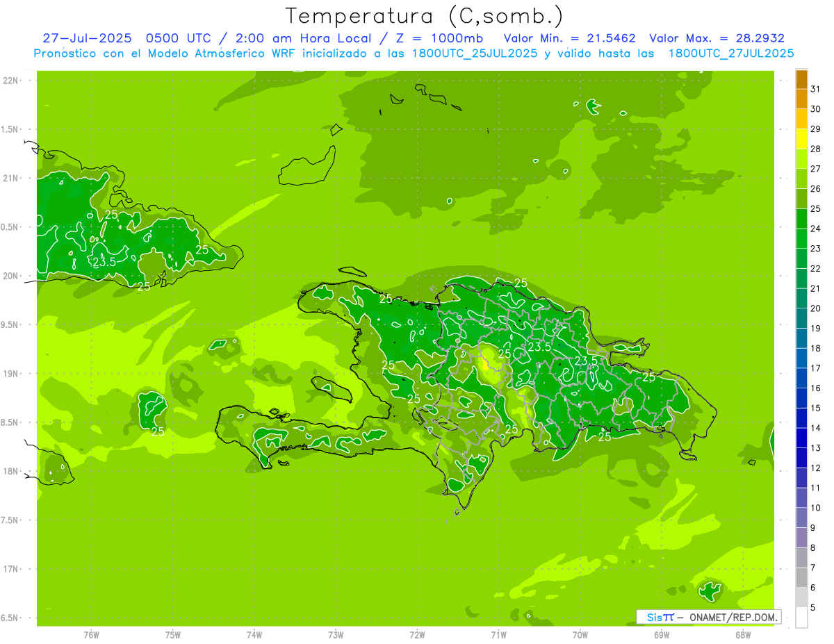Click the colorbar label '31'
This screenshot has width=834, height=644.
(x=816, y=89)
